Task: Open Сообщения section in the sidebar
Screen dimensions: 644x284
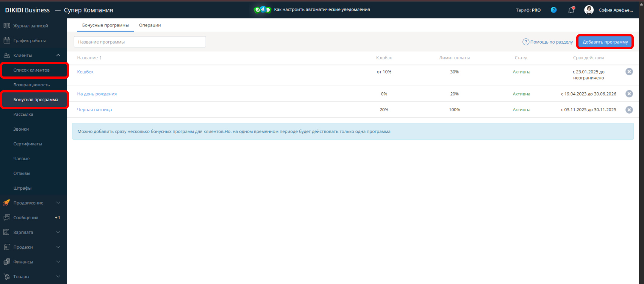Action: 26,218
